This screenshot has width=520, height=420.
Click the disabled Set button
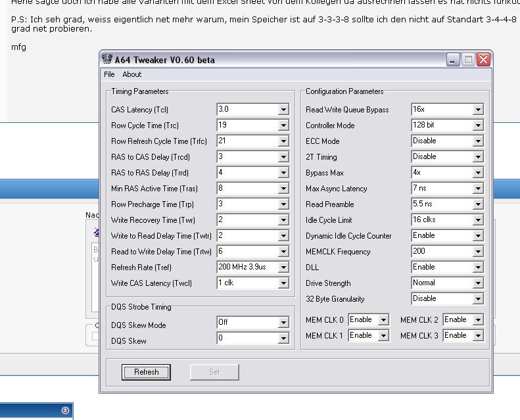pos(214,372)
